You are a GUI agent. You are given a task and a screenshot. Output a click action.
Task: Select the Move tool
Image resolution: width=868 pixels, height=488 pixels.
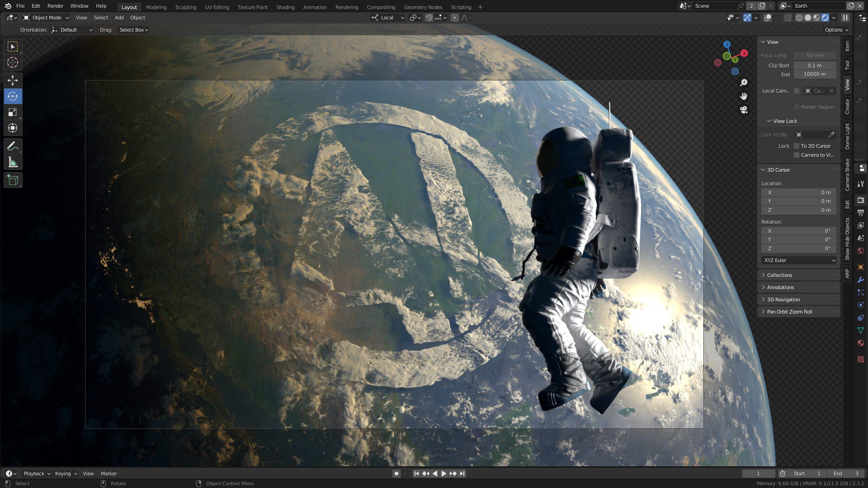(13, 80)
